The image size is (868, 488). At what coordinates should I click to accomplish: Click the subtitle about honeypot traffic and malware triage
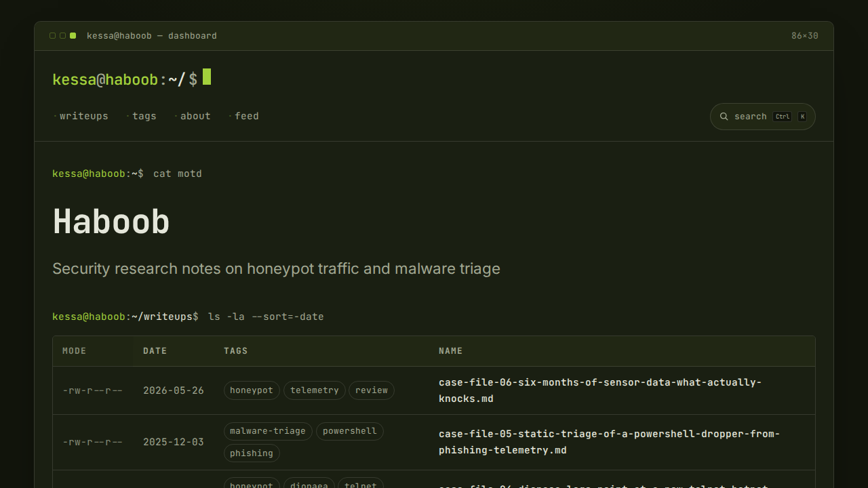tap(276, 268)
